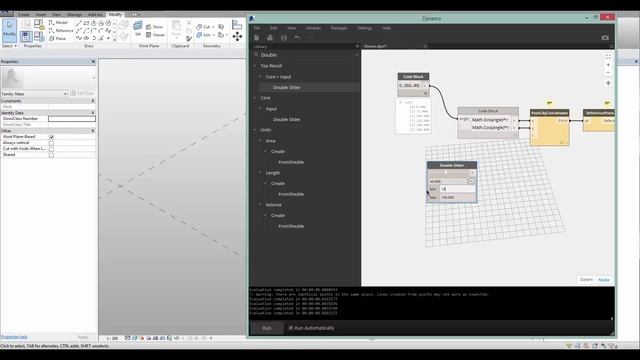Click the camera export-image icon in Dynamo
This screenshot has width=640, height=360.
(x=605, y=38)
